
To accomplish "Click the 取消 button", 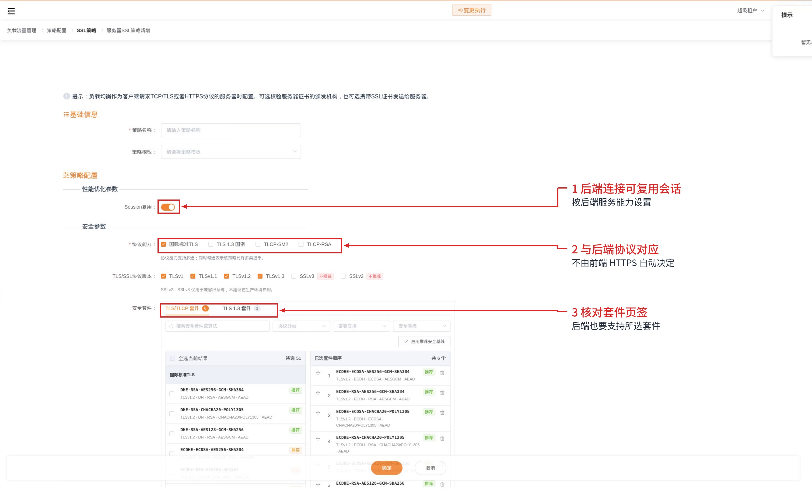I will [x=430, y=468].
